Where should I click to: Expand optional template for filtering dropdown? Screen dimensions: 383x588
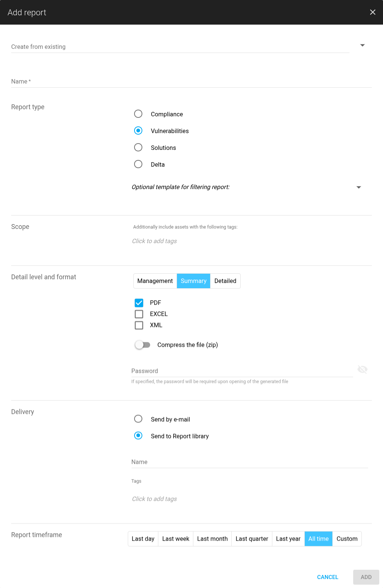click(x=358, y=187)
